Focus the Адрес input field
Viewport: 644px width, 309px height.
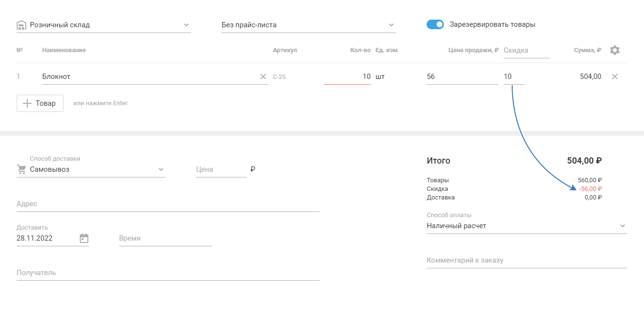(x=168, y=204)
